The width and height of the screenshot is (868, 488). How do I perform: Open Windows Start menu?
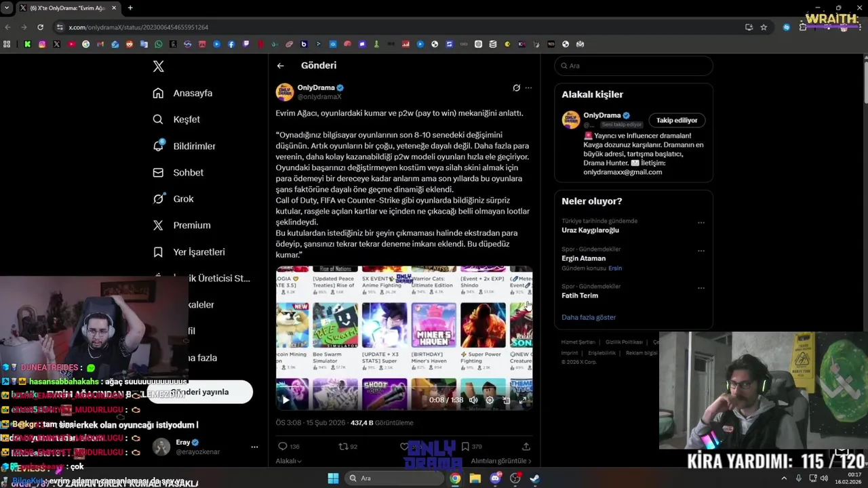(333, 479)
